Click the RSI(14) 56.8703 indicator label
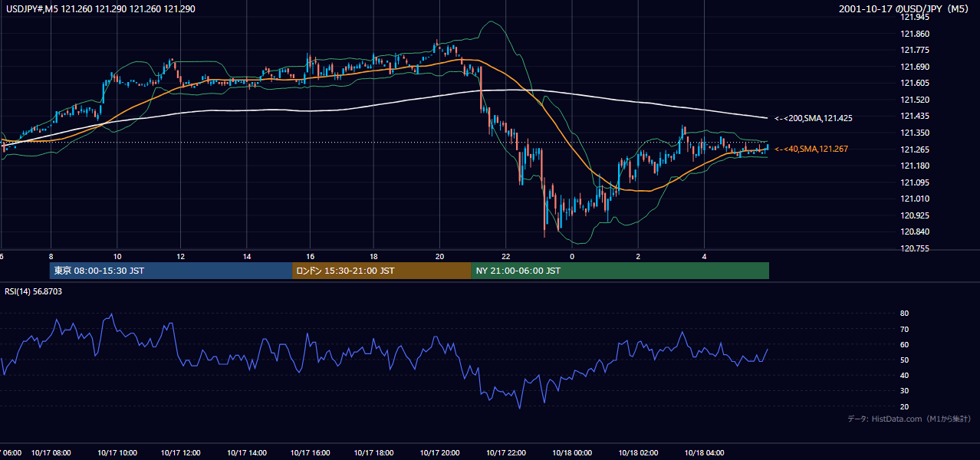The image size is (980, 460). (x=34, y=291)
